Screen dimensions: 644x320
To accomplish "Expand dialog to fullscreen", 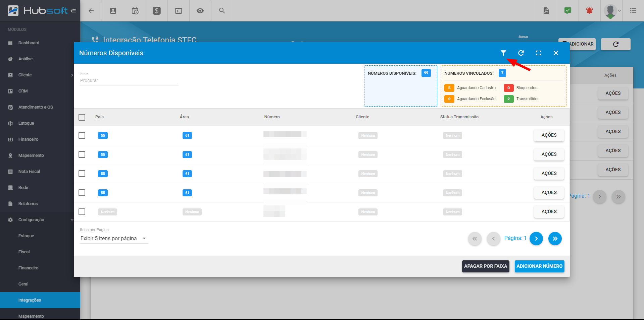I will click(538, 53).
